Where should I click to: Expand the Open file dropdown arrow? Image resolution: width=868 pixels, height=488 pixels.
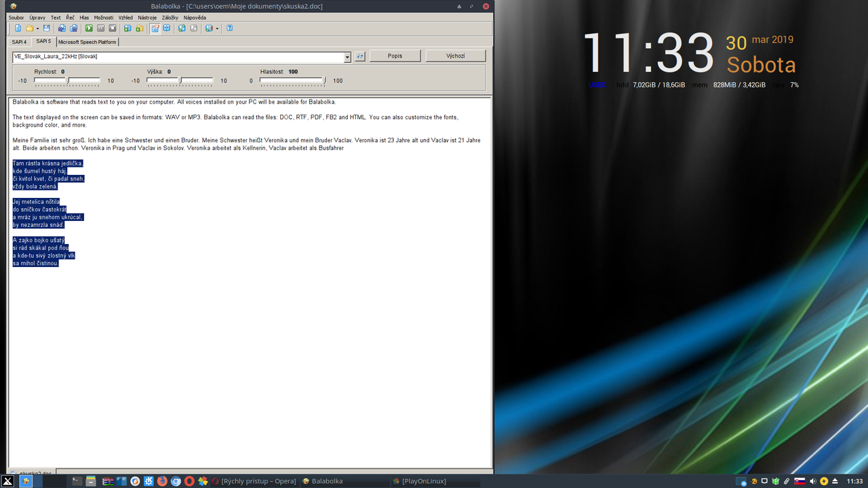[37, 28]
